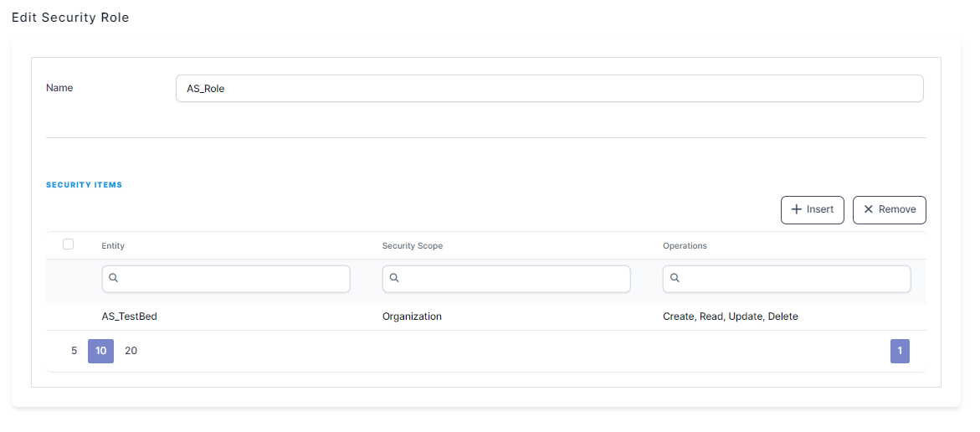Toggle the select-all checkbox in table header

69,244
